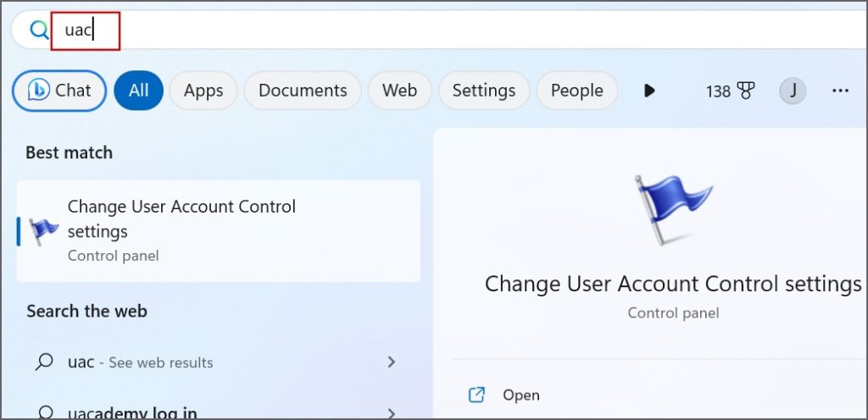868x420 pixels.
Task: Click the web search icon beside 'uac'
Action: click(44, 362)
